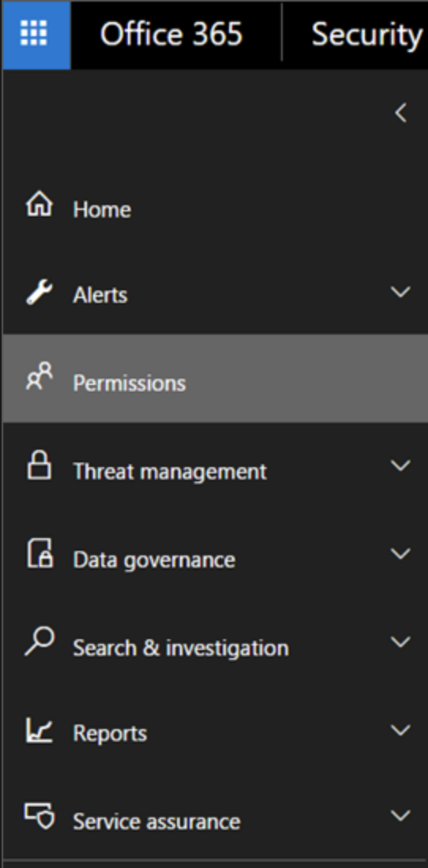Select the Reports menu label

pos(111,734)
